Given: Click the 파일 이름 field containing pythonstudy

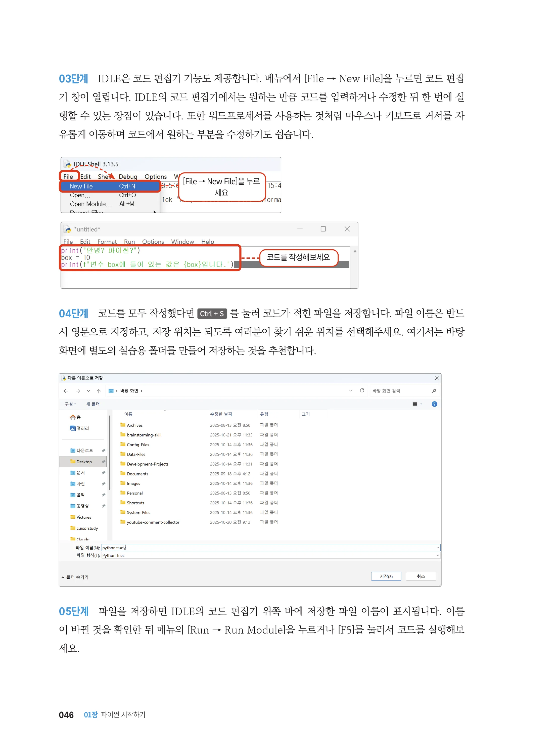Looking at the screenshot, I should 271,548.
